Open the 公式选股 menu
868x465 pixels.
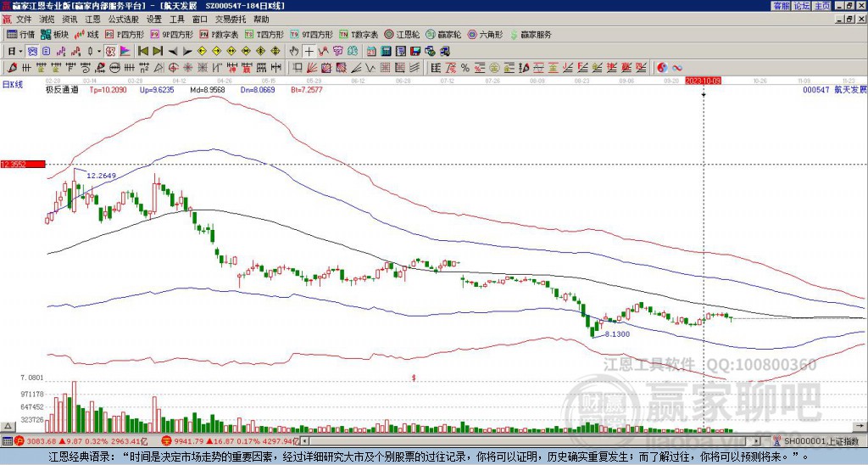[124, 20]
